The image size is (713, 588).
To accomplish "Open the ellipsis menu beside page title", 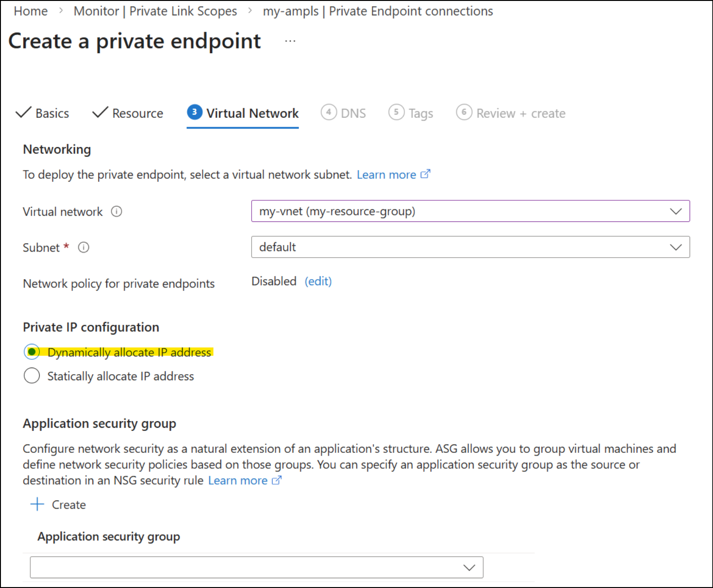I will 290,41.
